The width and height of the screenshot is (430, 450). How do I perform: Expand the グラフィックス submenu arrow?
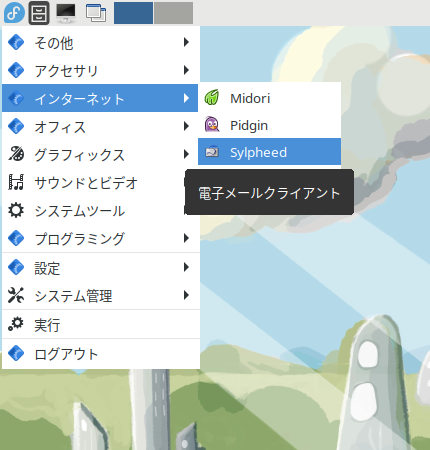point(186,154)
